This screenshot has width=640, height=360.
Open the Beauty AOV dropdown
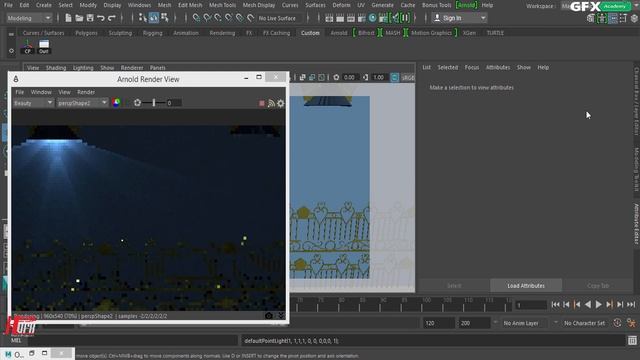point(33,103)
